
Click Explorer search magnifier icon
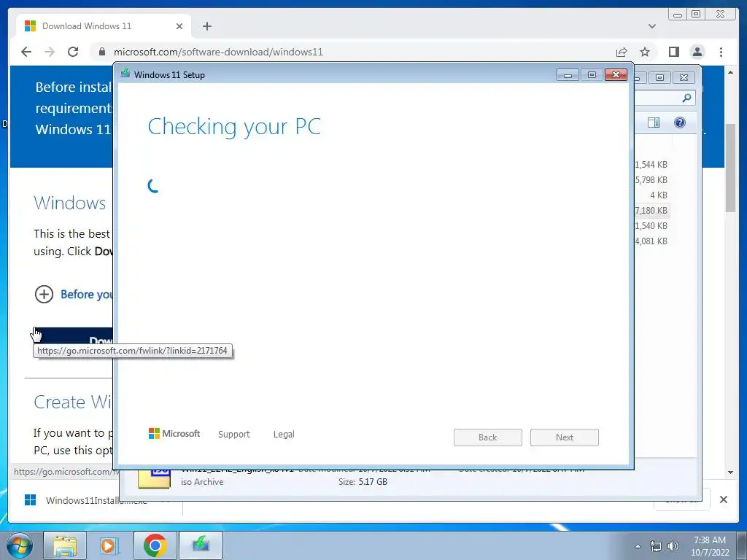click(686, 98)
